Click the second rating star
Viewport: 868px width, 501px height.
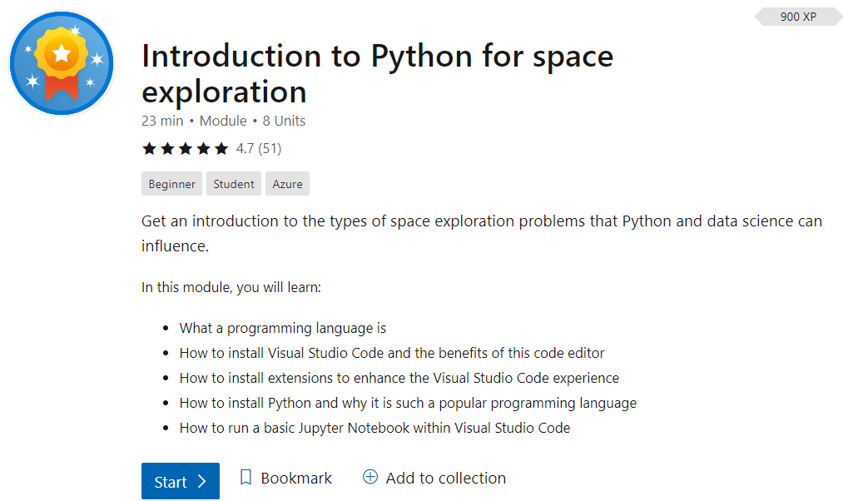coord(167,149)
